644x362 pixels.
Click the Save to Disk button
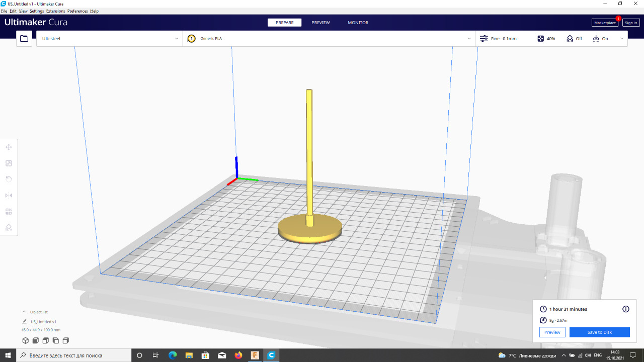tap(599, 332)
